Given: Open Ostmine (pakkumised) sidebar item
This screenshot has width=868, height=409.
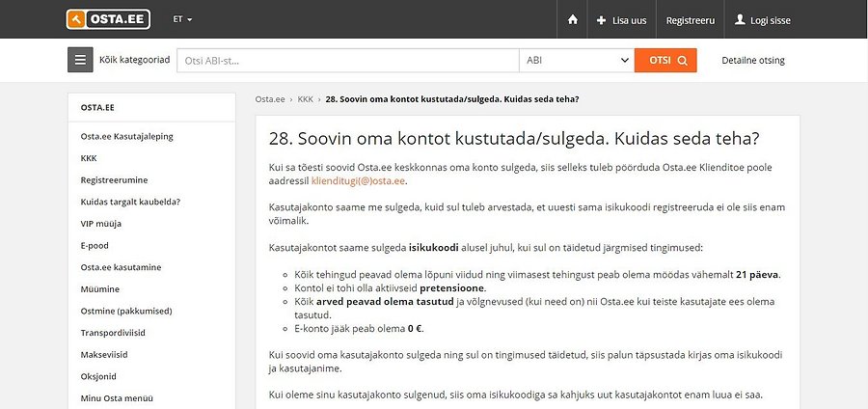Looking at the screenshot, I should (x=126, y=311).
